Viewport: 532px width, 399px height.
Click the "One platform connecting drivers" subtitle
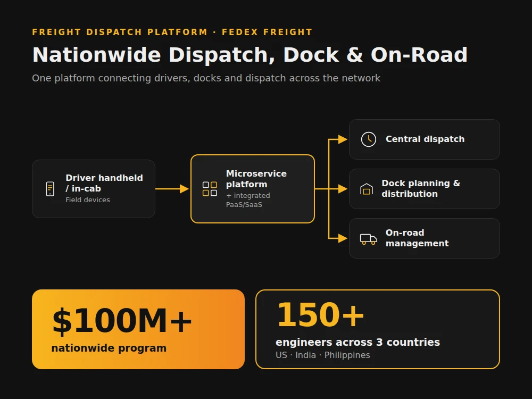tap(206, 78)
